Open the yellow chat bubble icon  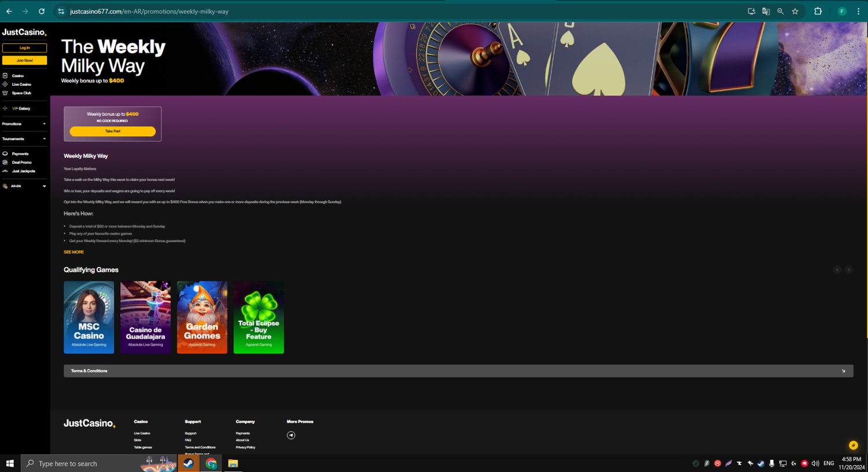pos(853,445)
